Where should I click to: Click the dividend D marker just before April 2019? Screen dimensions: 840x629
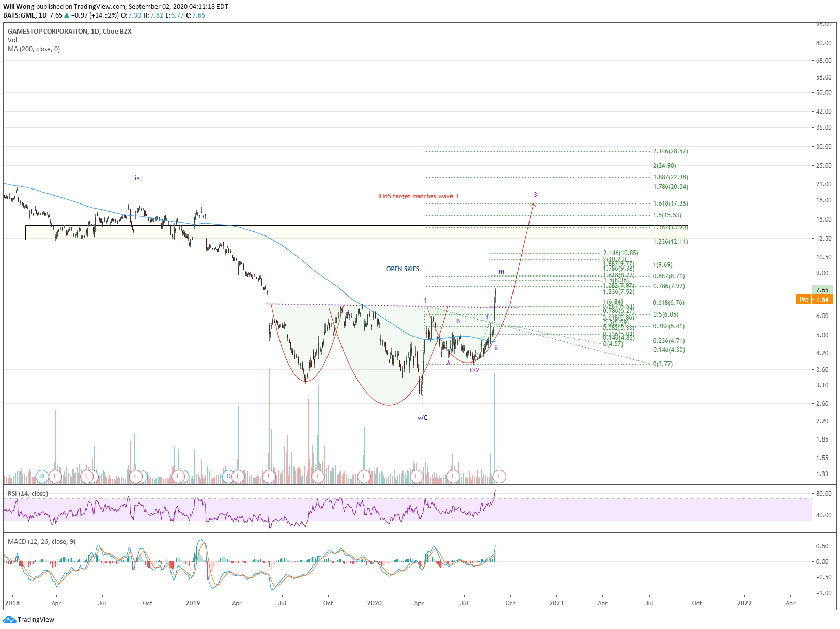pyautogui.click(x=228, y=476)
